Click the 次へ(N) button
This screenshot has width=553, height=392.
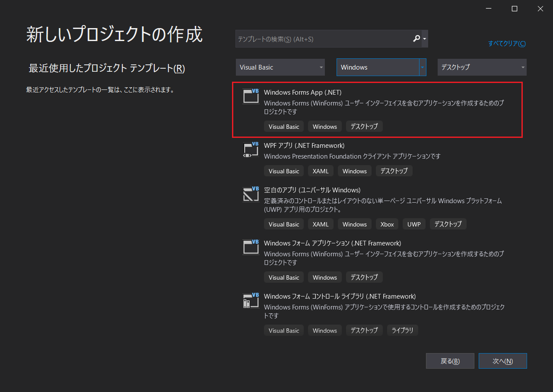502,361
